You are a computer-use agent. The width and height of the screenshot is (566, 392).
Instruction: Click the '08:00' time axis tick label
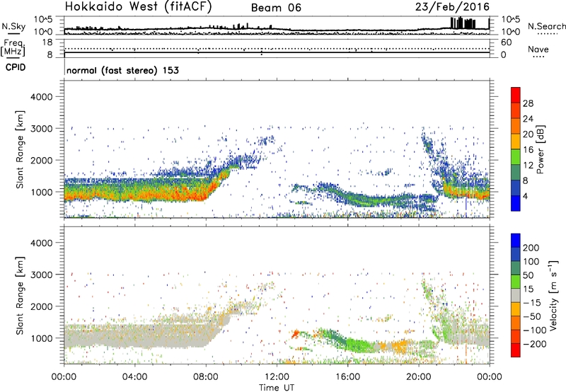coord(206,377)
